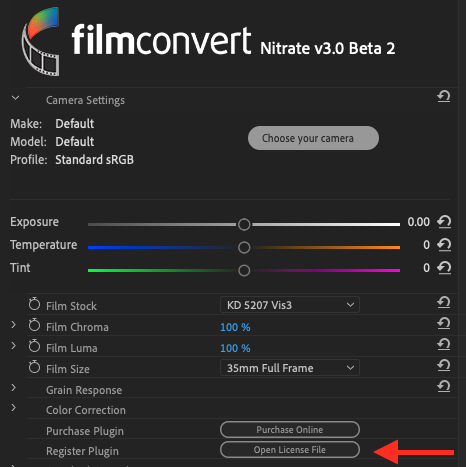
Task: Toggle Film Stock animation stopwatch
Action: pos(34,304)
